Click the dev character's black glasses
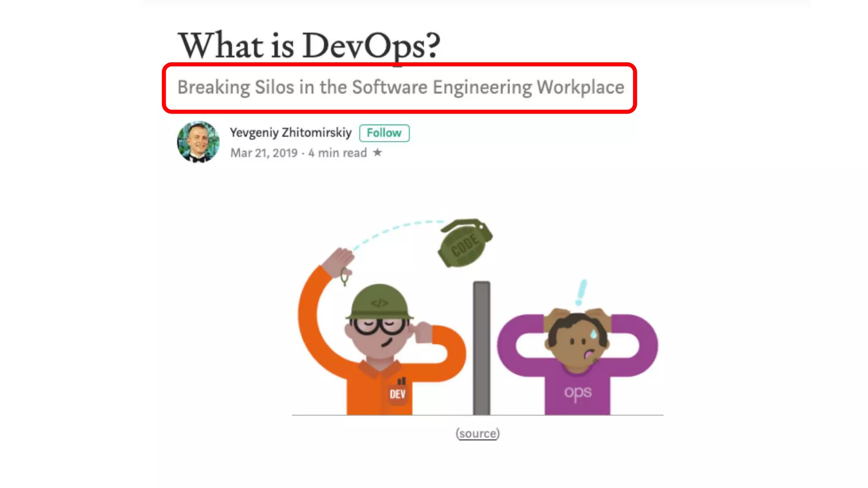Screen dimensions: 868x488 point(378,326)
